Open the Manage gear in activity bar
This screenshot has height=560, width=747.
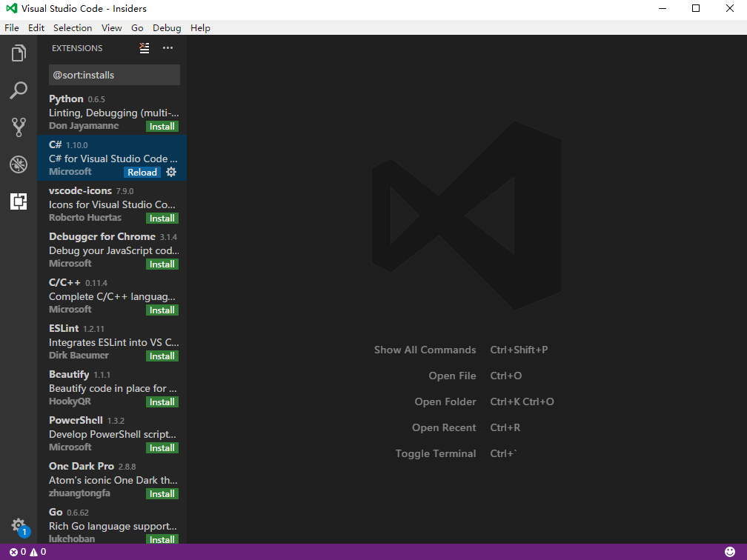click(x=19, y=526)
